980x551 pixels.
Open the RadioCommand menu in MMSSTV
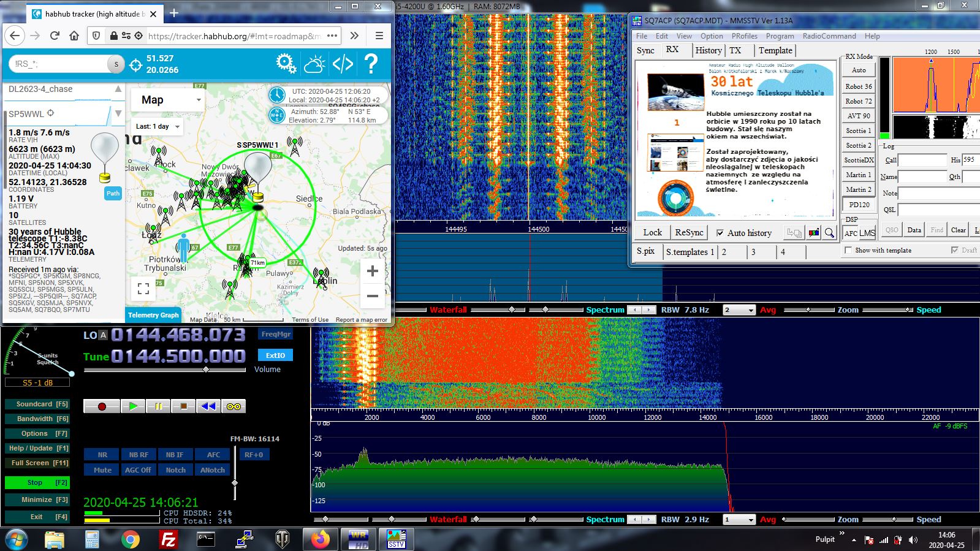coord(829,36)
